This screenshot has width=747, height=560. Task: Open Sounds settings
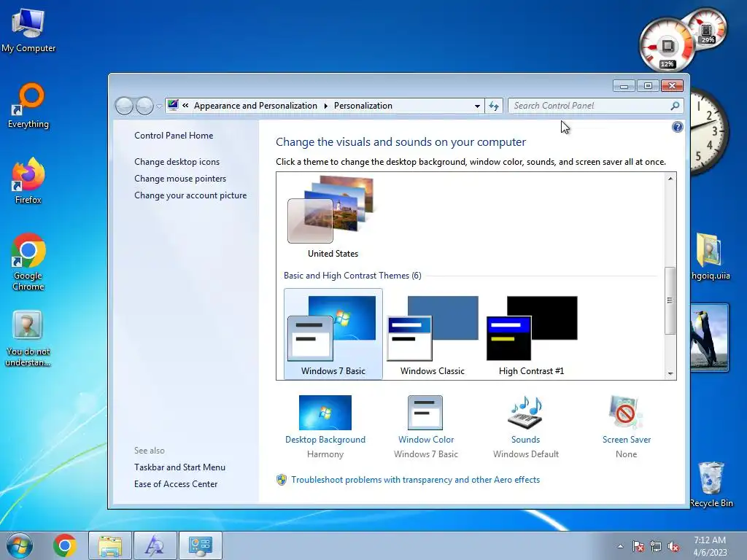525,426
